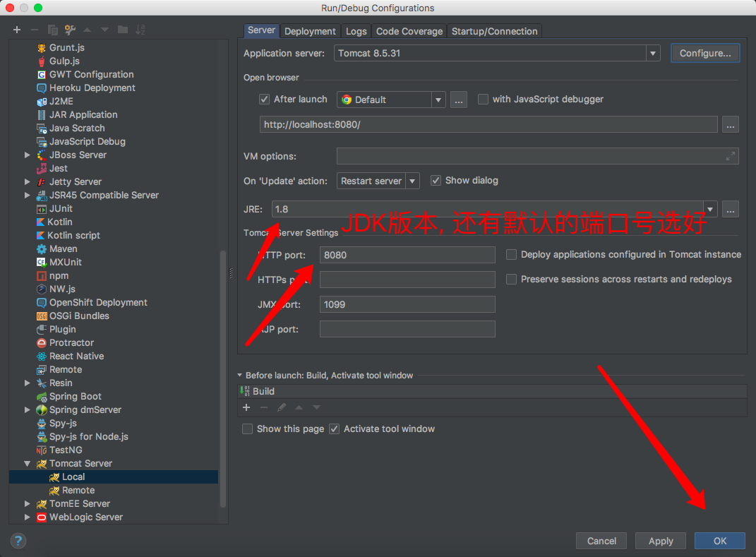The height and width of the screenshot is (557, 756).
Task: Select npm configuration type
Action: [x=59, y=276]
